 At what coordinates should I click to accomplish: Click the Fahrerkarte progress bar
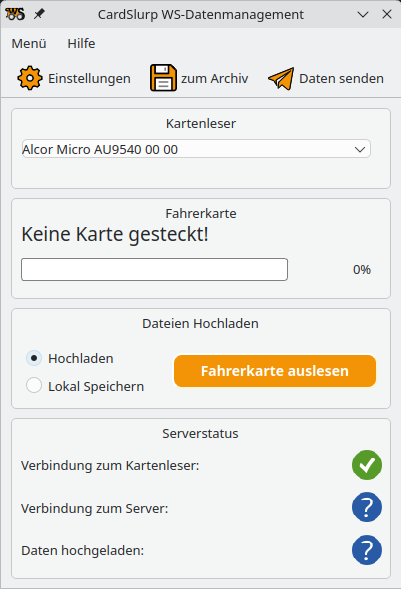(154, 269)
